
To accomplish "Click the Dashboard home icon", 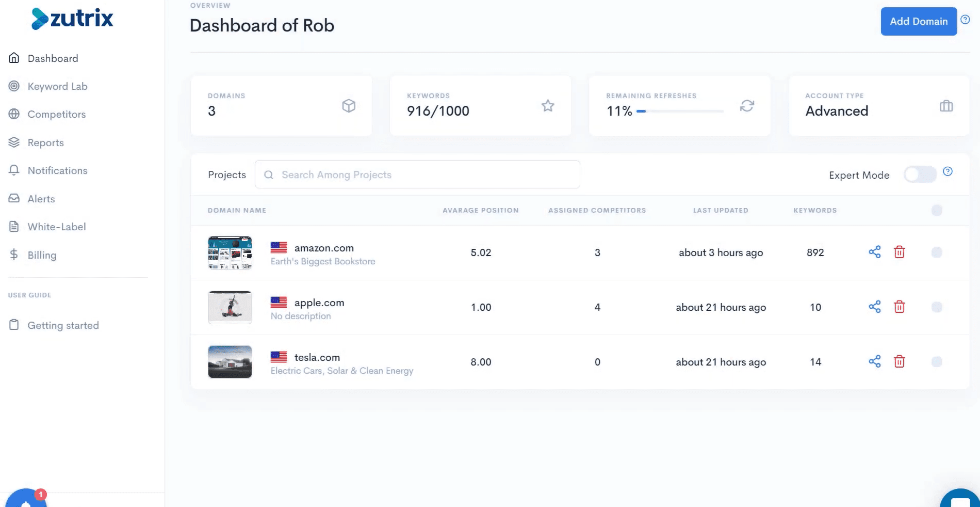I will pyautogui.click(x=14, y=58).
